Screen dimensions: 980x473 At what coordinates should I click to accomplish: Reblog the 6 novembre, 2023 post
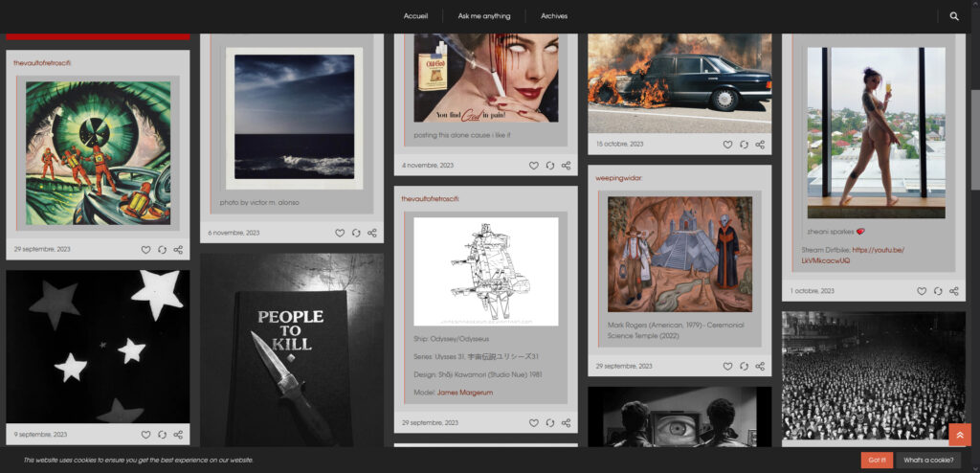(356, 233)
